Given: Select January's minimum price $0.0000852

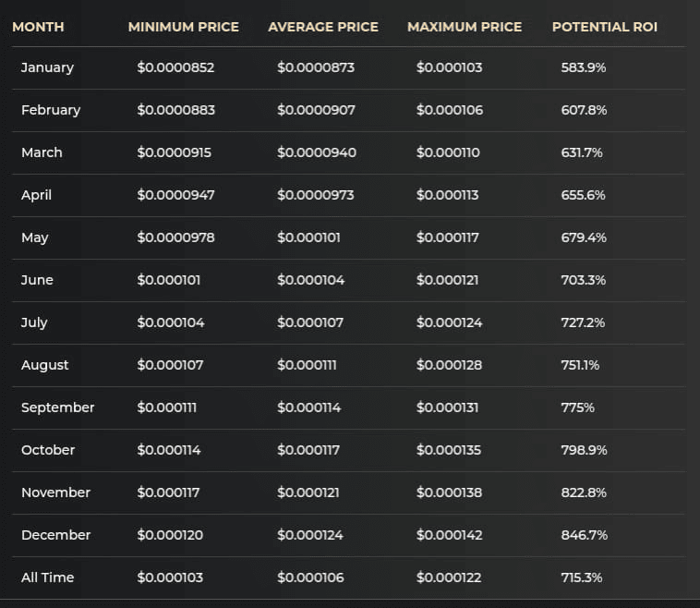Looking at the screenshot, I should pos(175,67).
